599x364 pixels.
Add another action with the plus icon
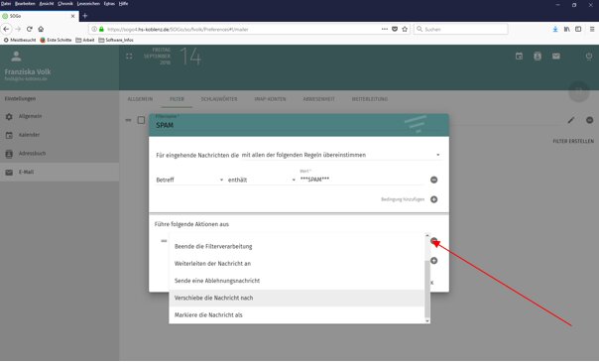(x=433, y=261)
